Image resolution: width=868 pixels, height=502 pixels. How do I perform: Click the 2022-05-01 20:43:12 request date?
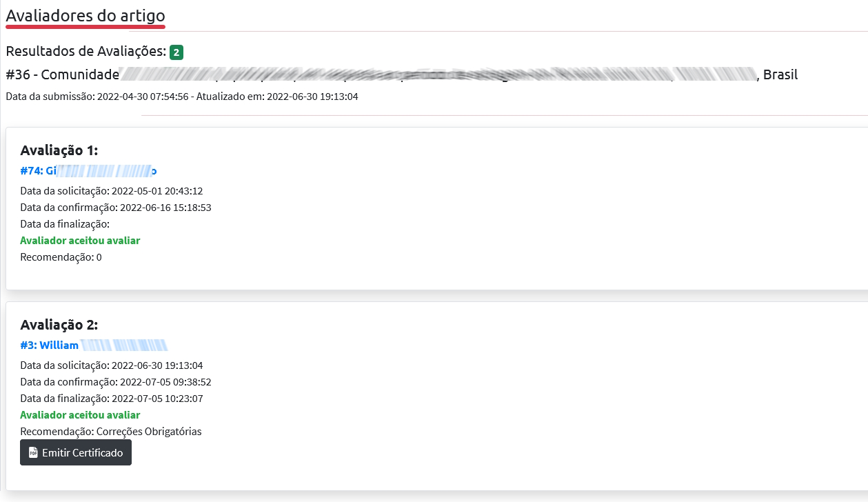click(x=157, y=191)
